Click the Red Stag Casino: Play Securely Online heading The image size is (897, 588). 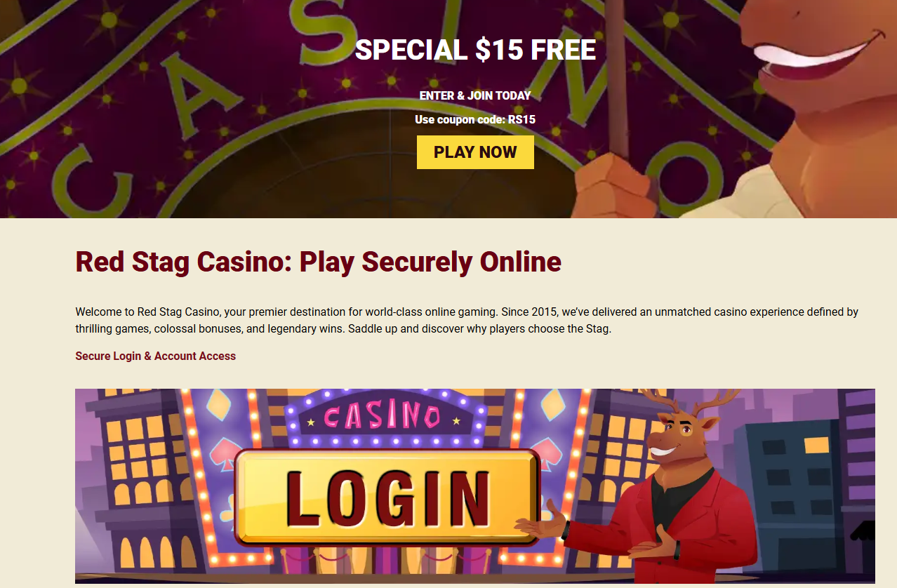318,262
